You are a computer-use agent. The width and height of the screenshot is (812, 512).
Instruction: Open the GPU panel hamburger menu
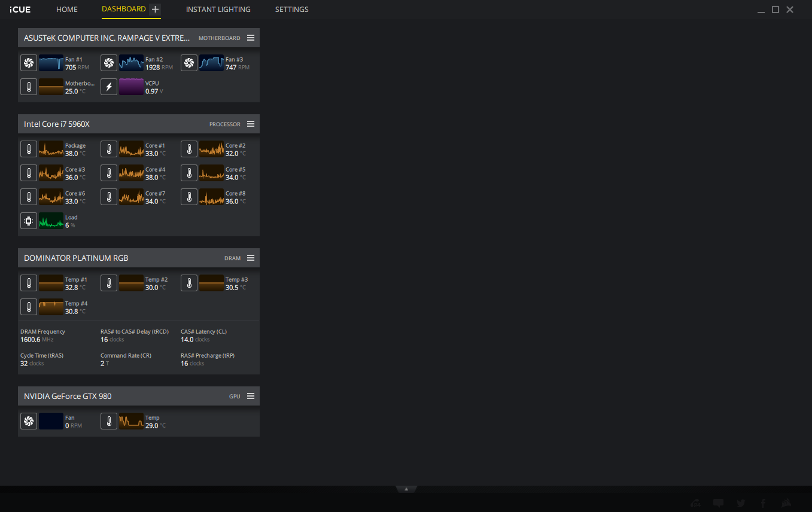(251, 396)
